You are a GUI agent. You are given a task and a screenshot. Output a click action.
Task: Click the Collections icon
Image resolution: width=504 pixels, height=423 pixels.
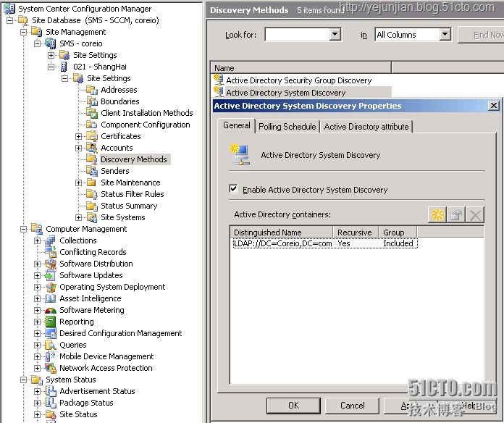coord(51,240)
